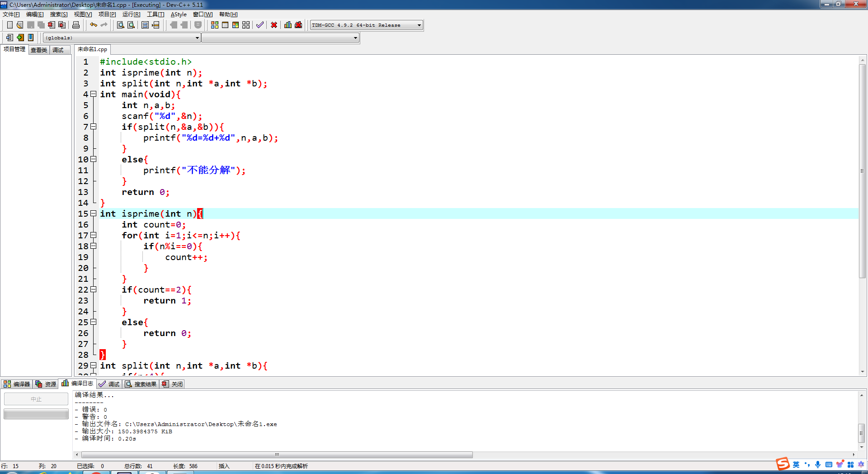
Task: Click the Run program window icon
Action: pos(225,25)
